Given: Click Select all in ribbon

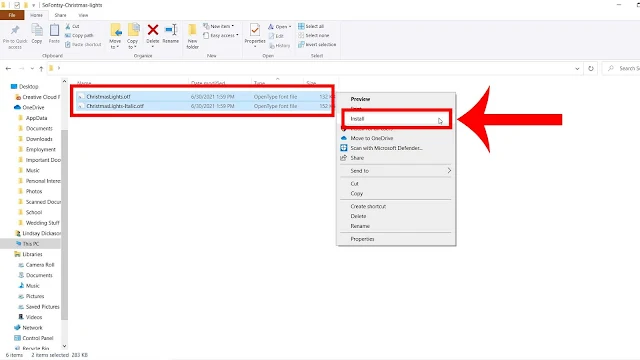Looking at the screenshot, I should (x=311, y=26).
